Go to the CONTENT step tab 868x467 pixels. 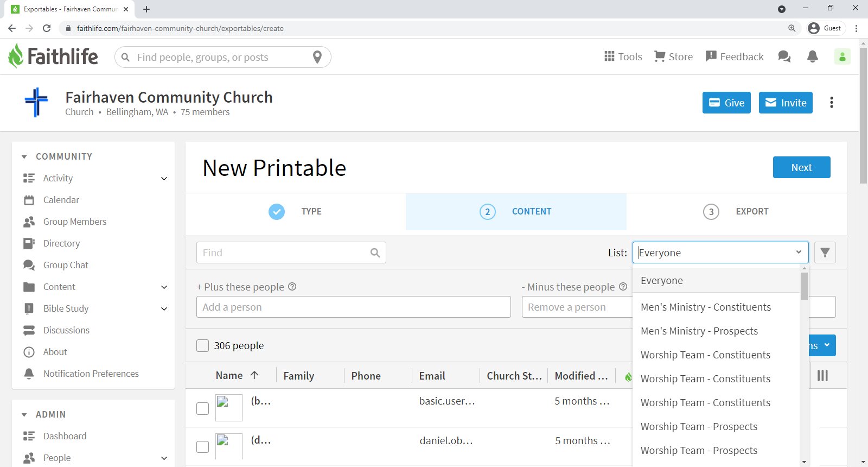click(x=516, y=211)
